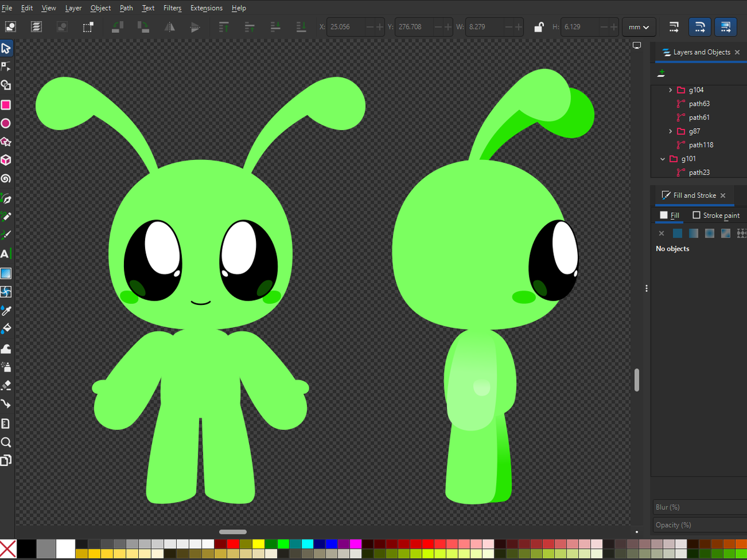Viewport: 747px width, 560px height.
Task: Select the Mesh gradient tool
Action: 6,291
